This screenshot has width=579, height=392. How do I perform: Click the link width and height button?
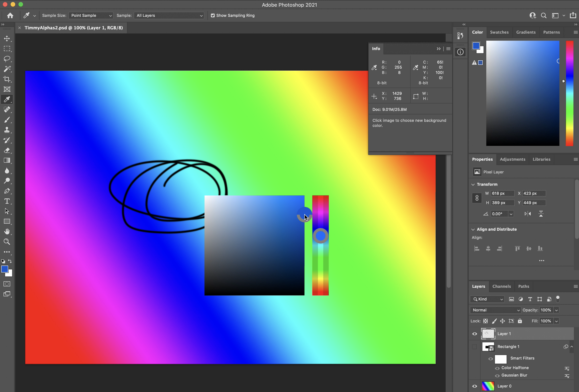click(477, 198)
